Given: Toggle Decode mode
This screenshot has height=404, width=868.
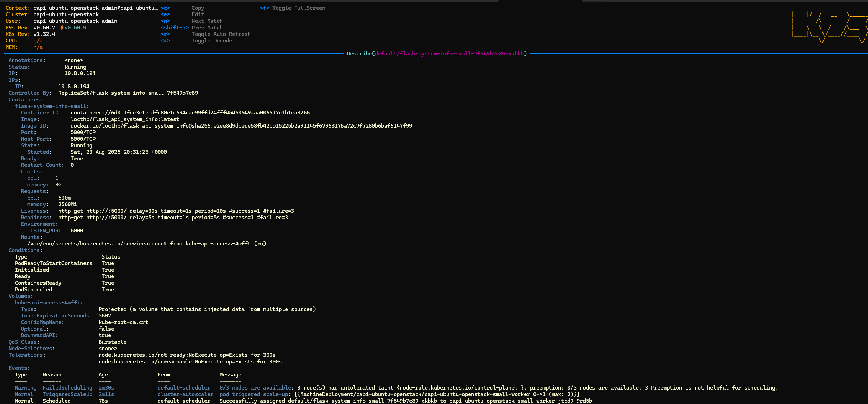Looking at the screenshot, I should [x=212, y=40].
